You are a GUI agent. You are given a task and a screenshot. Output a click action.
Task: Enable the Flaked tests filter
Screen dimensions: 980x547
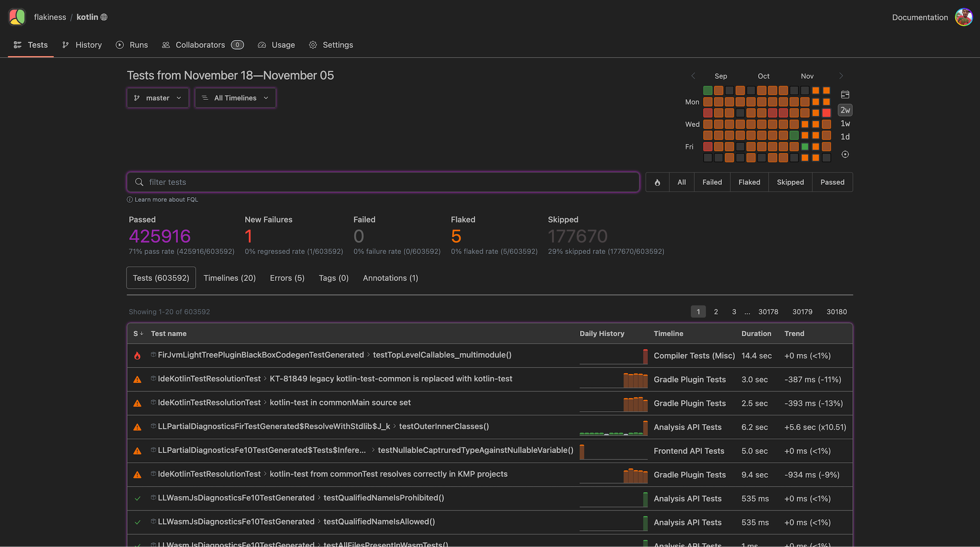(749, 182)
